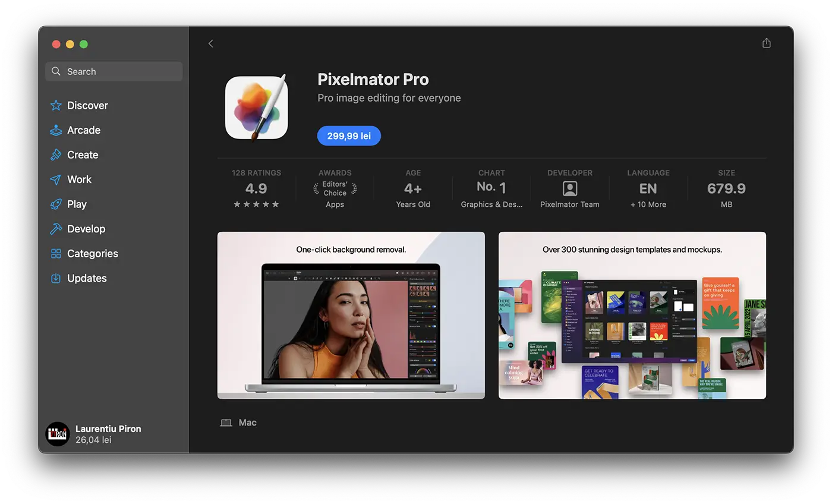Viewport: 832px width, 504px height.
Task: Open the Play section
Action: click(x=77, y=204)
